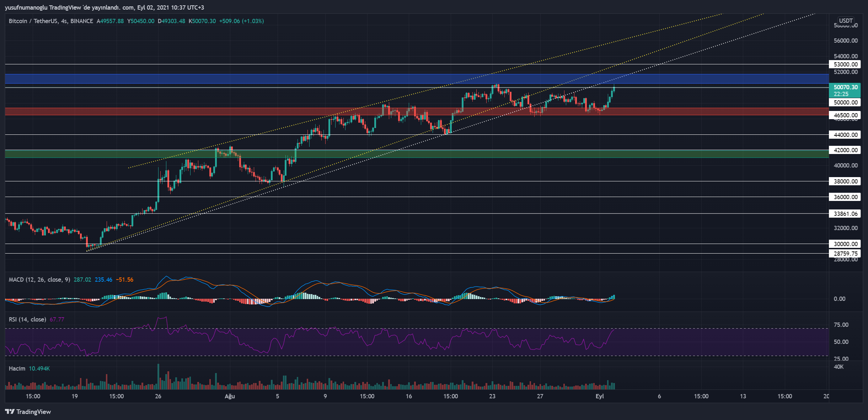Click the 33861.06 price level label
Image resolution: width=868 pixels, height=420 pixels.
pos(845,214)
